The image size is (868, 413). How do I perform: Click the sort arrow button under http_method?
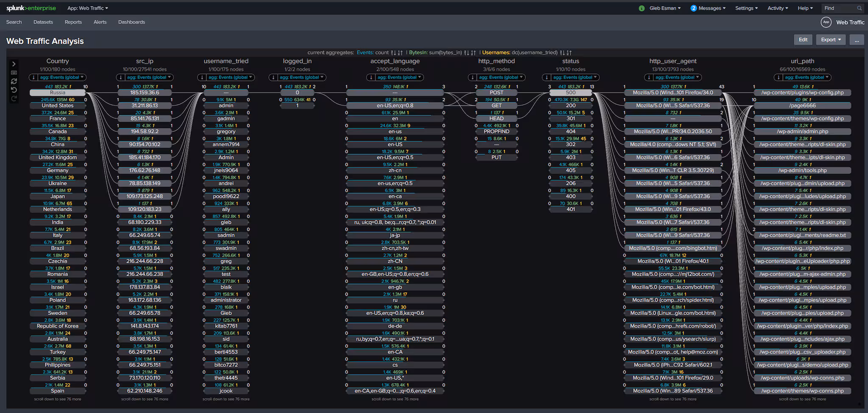pyautogui.click(x=473, y=77)
